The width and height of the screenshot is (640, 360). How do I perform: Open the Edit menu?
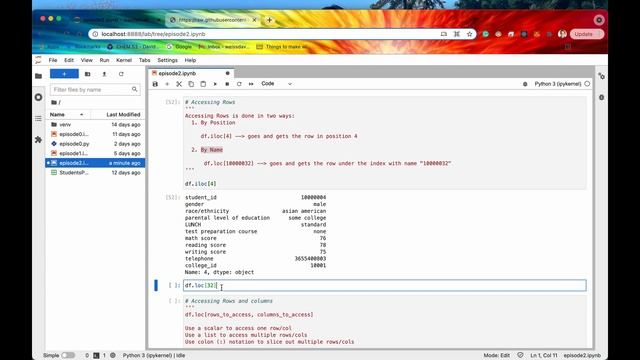pos(69,60)
